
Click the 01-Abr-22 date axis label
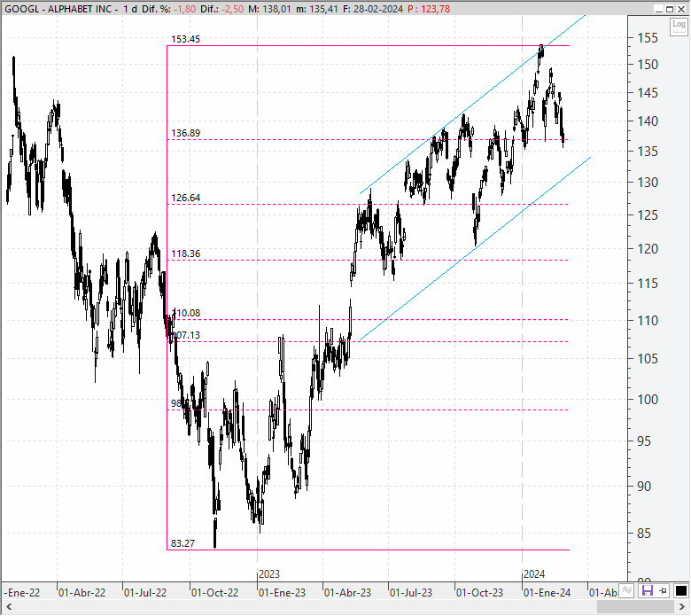[x=82, y=593]
